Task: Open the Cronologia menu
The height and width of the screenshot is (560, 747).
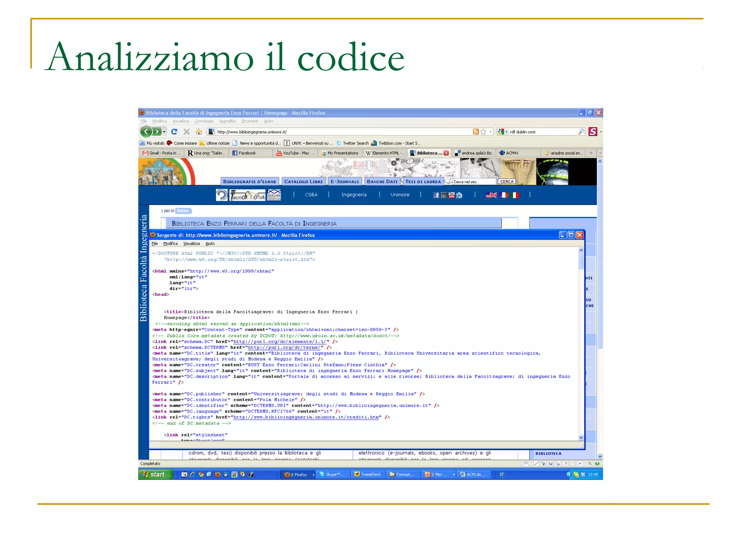Action: pos(204,121)
